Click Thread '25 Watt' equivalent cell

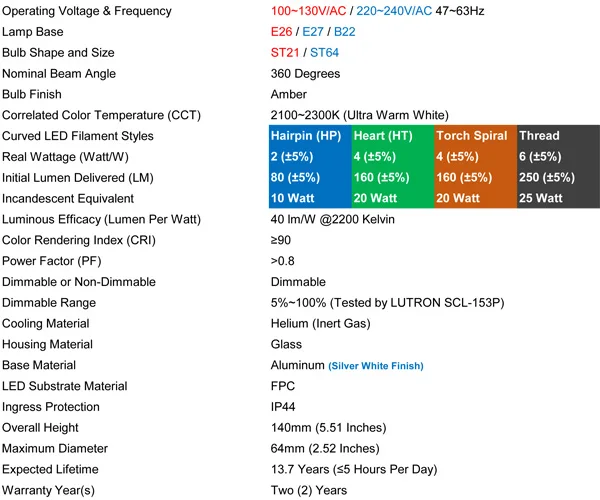coord(558,198)
